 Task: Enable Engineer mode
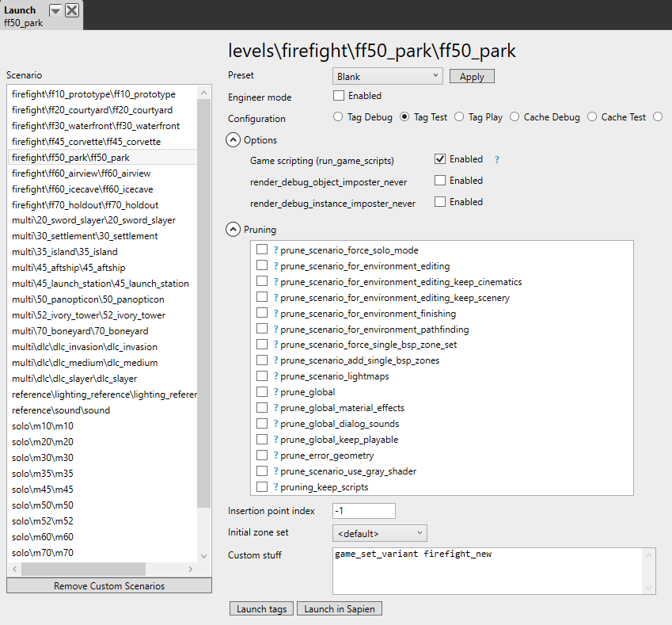tap(338, 94)
